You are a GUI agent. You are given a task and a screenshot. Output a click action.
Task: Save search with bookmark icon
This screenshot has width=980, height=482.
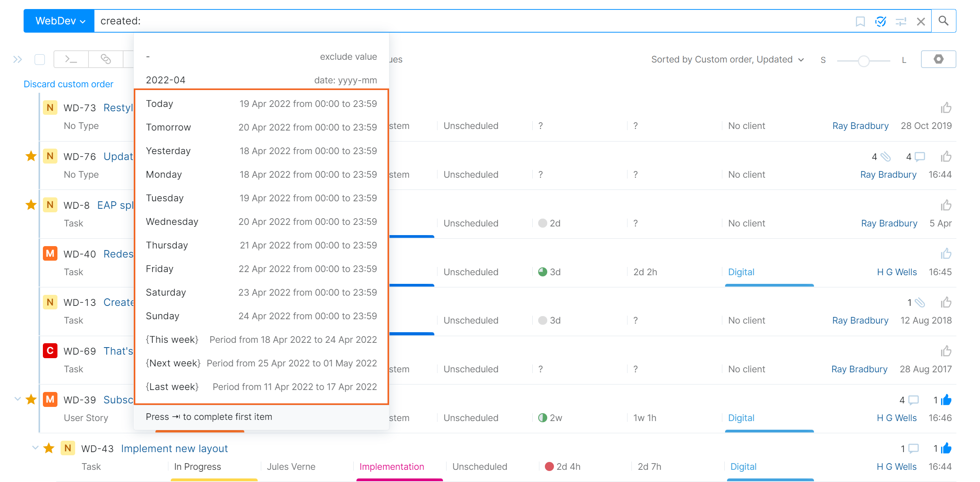(860, 21)
